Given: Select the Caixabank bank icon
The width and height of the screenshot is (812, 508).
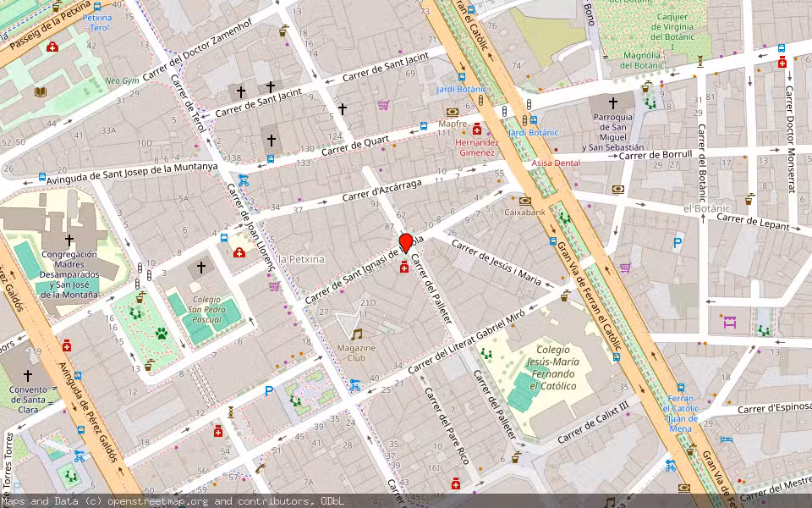Looking at the screenshot, I should coord(524,201).
